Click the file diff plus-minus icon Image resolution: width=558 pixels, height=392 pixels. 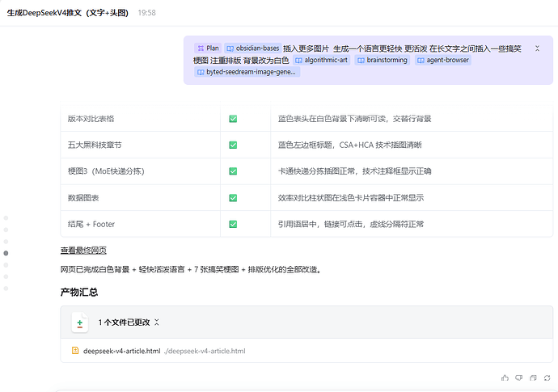tap(80, 322)
